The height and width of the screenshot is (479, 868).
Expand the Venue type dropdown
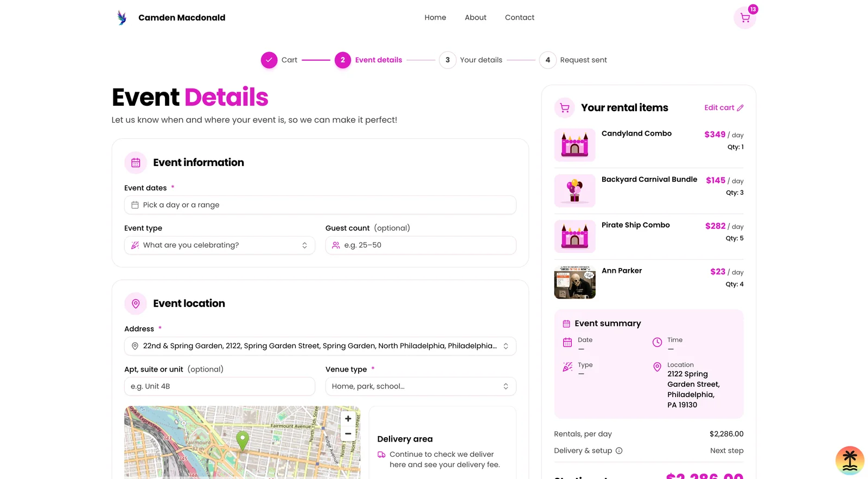[421, 386]
